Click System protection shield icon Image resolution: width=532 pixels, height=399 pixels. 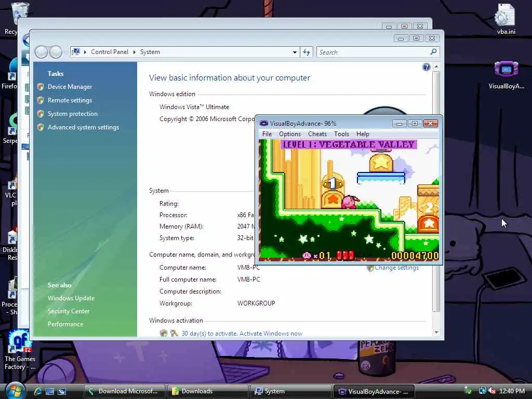(41, 114)
